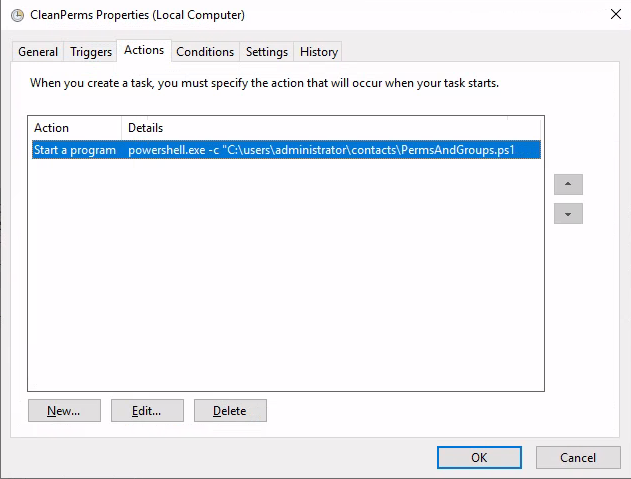Image resolution: width=631 pixels, height=479 pixels.
Task: Open the Settings tab
Action: pyautogui.click(x=267, y=52)
